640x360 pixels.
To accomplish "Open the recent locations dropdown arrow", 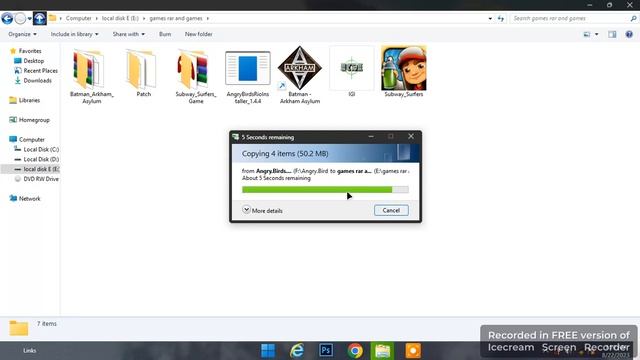I will click(x=29, y=19).
